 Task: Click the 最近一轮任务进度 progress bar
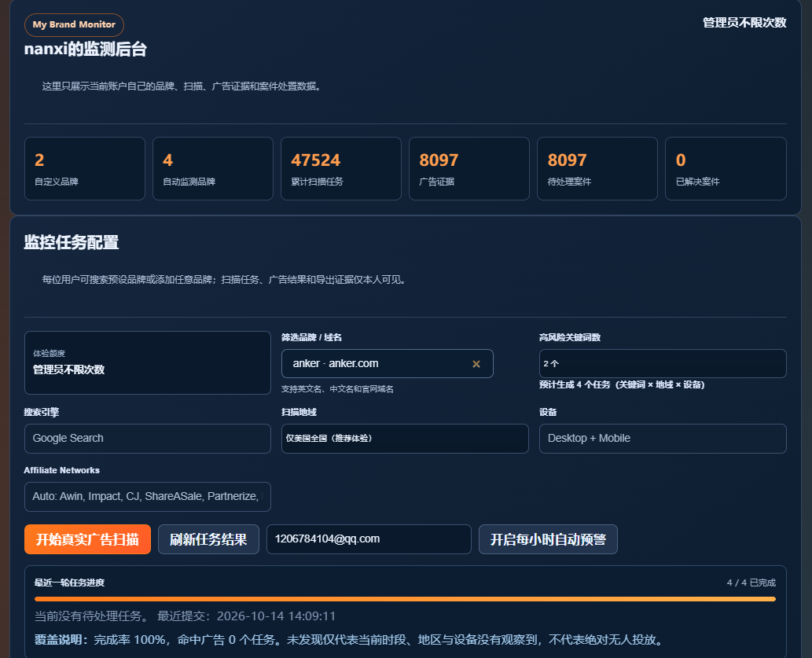pyautogui.click(x=405, y=599)
